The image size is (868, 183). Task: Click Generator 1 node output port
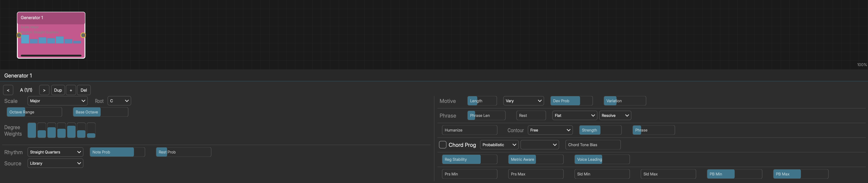click(83, 35)
